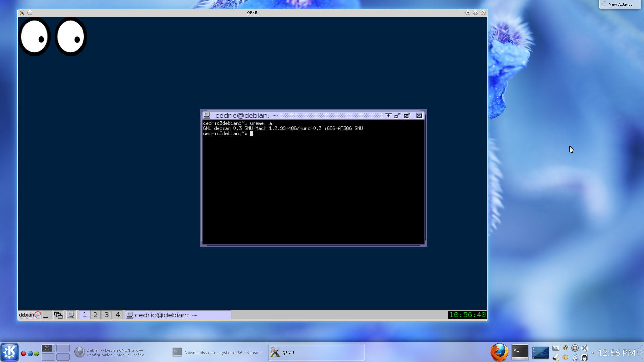Click the 12:56 PM panel clock
This screenshot has width=644, height=362.
pos(616,353)
